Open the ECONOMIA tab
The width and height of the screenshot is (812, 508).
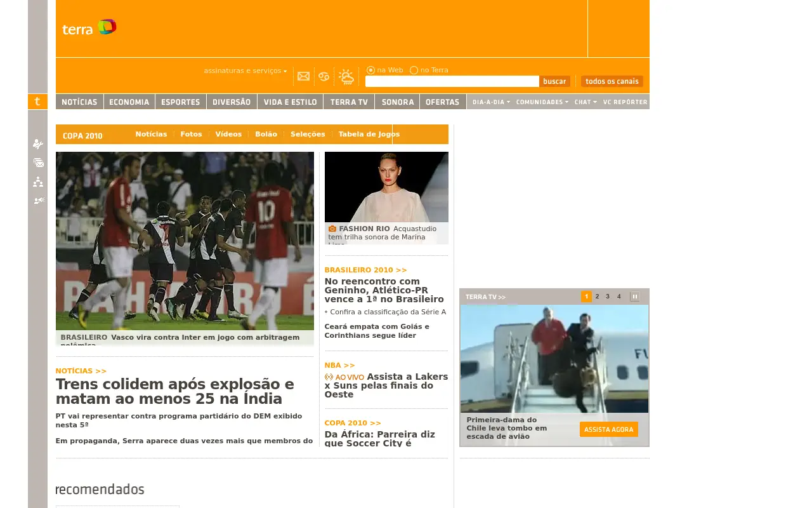(129, 102)
